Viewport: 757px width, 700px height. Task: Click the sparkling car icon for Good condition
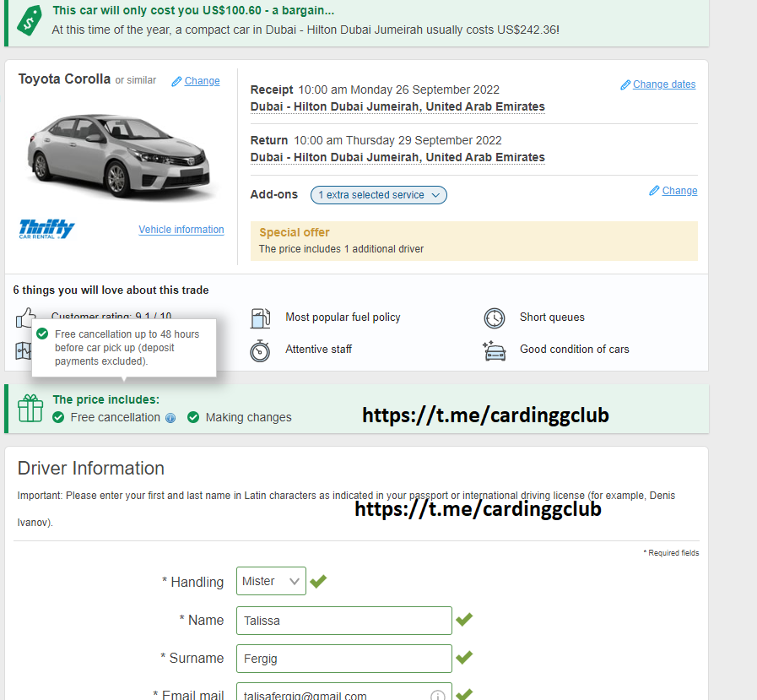pos(494,350)
